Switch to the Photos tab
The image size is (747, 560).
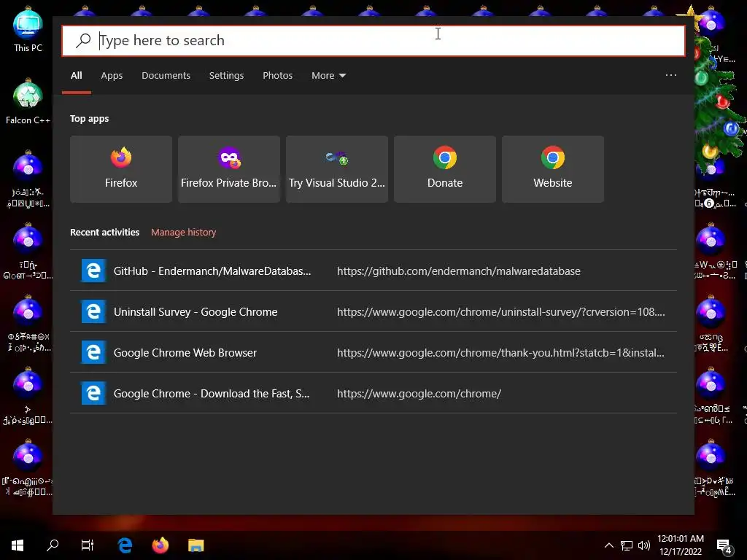pos(278,76)
